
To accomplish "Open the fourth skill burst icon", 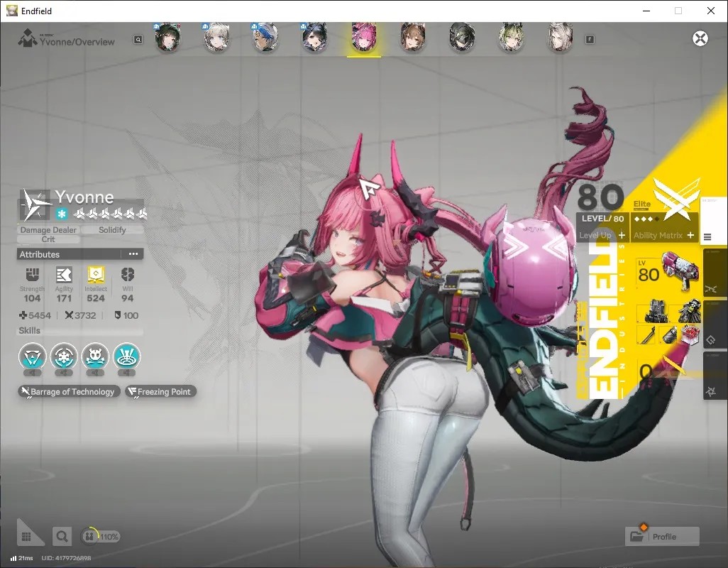I will pos(127,356).
